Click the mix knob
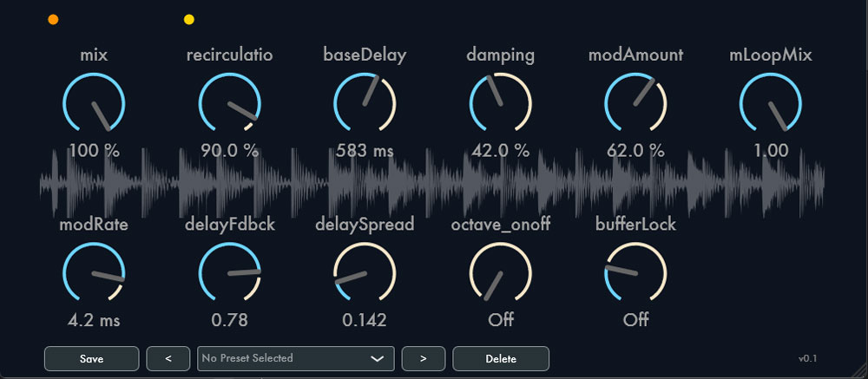 94,104
